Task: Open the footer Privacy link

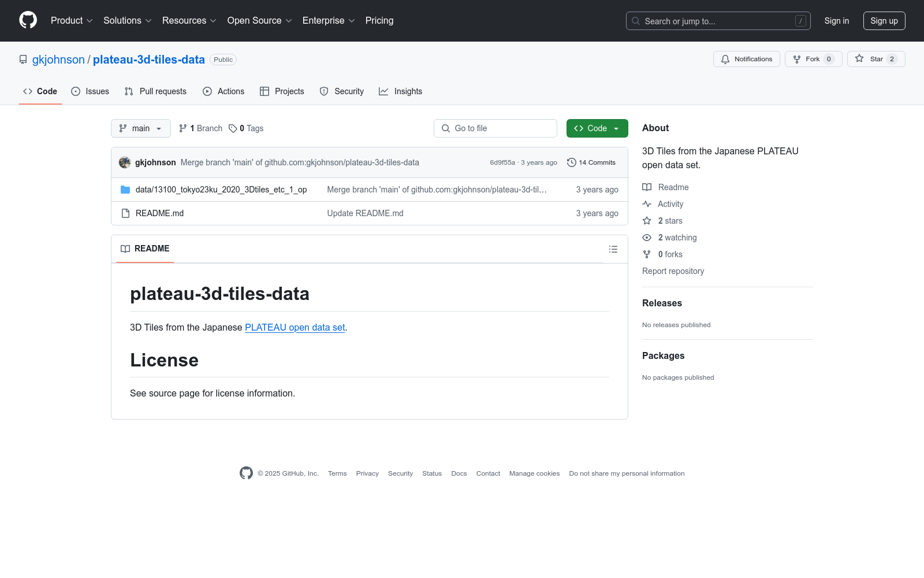Action: coord(367,473)
